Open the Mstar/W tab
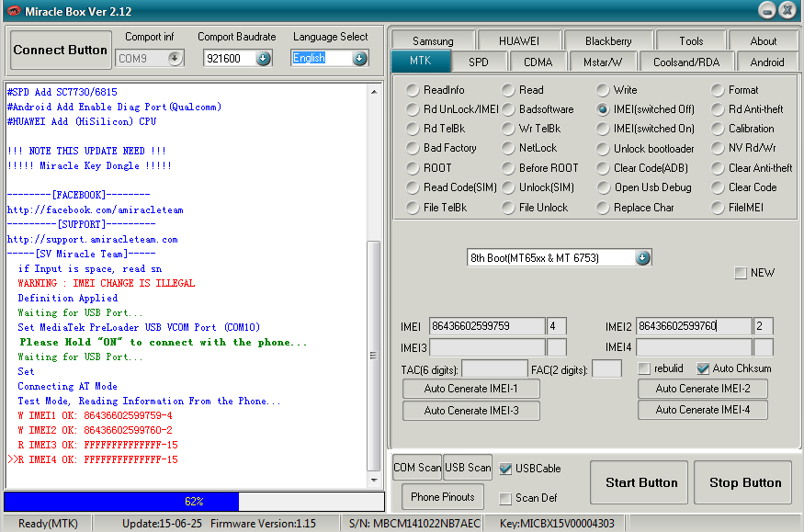The height and width of the screenshot is (532, 804). (x=603, y=62)
